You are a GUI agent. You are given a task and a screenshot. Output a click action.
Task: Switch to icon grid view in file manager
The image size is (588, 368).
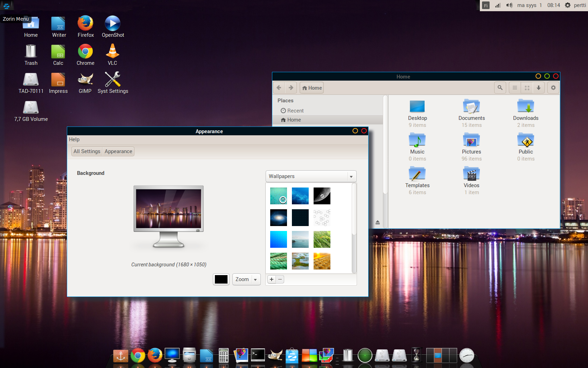[527, 88]
